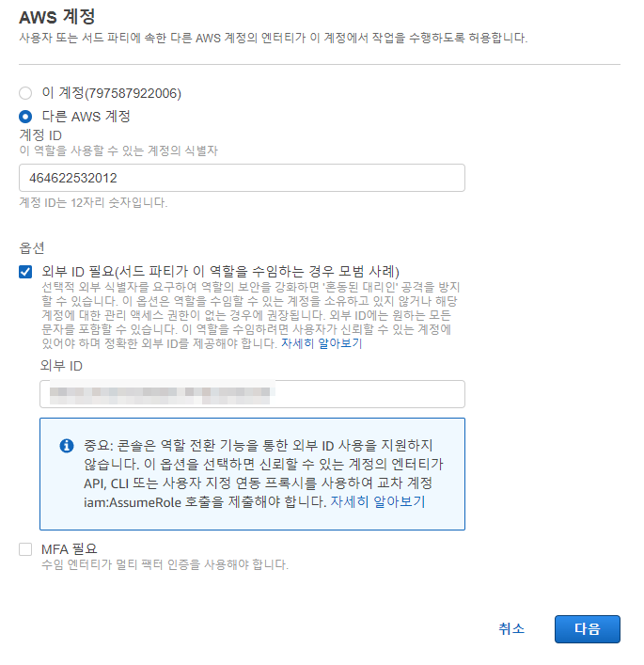Click '이 역할을 사용할 수 있는 계정의 식별자' text
Viewport: 644px width, 665px height.
pos(118,150)
